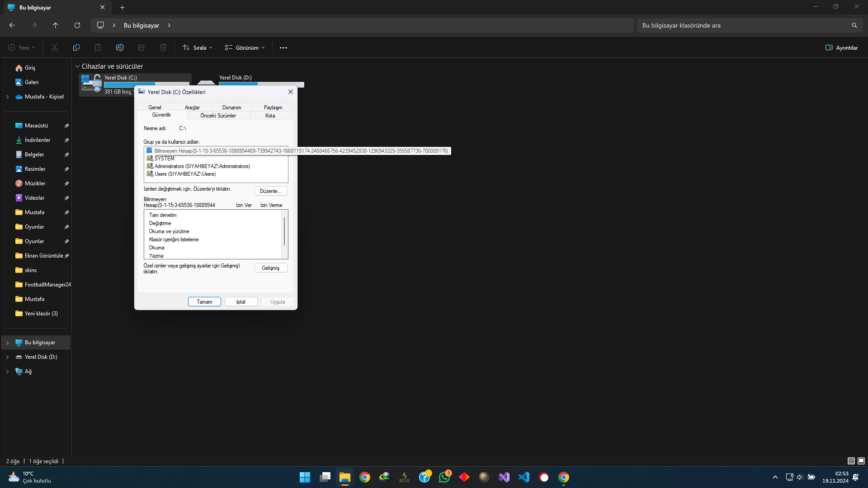Viewport: 868px width, 488px height.
Task: Click the search magnifier icon
Action: tap(854, 25)
